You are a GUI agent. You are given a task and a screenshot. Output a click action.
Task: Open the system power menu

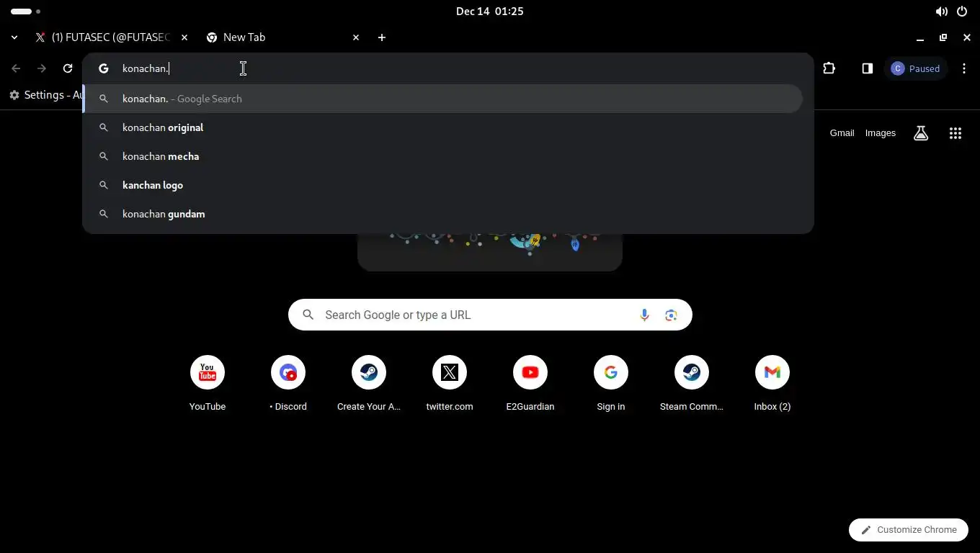point(962,12)
